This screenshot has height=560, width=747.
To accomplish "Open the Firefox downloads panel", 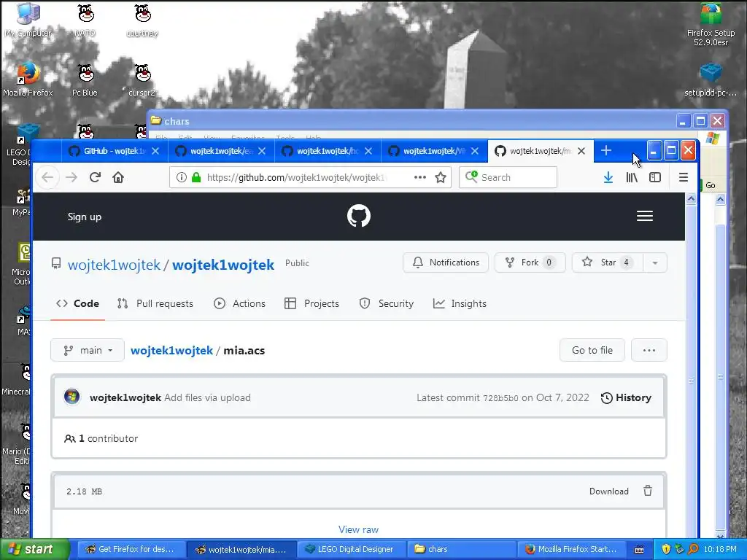I will coord(608,178).
